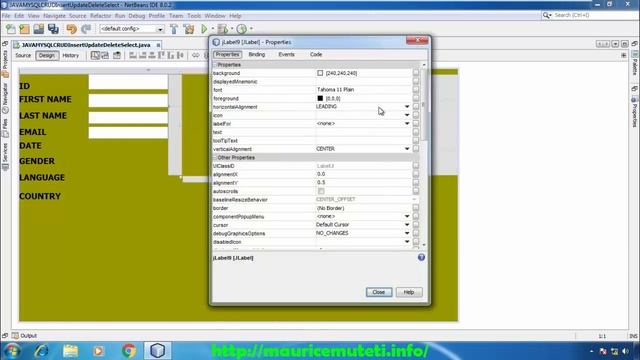Open the help question mark icon in Properties dialog
The height and width of the screenshot is (360, 640).
(x=421, y=257)
